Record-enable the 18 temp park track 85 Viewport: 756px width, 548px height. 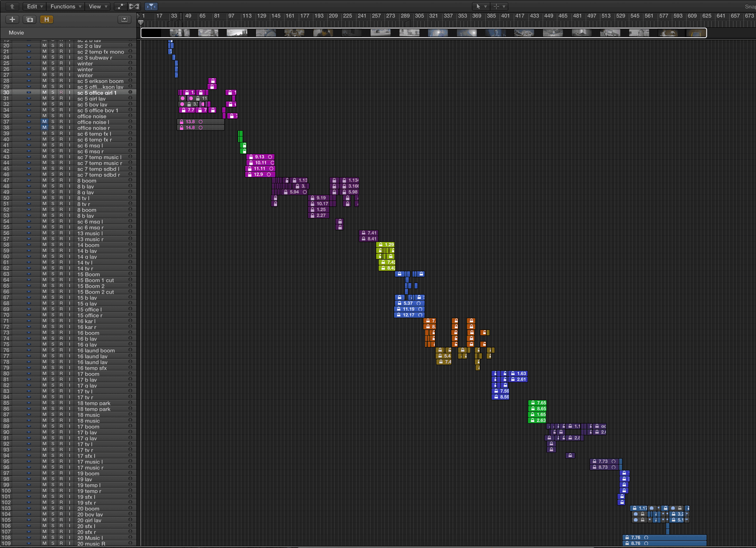[x=61, y=403]
